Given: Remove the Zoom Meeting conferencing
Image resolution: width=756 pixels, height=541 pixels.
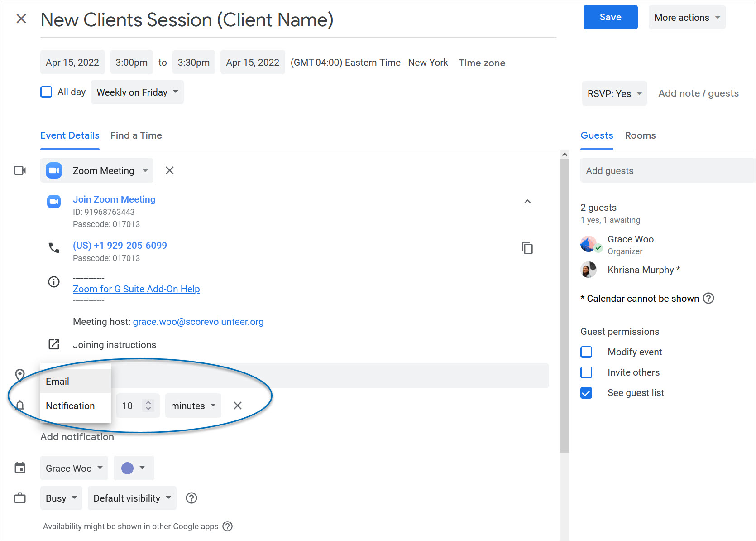Looking at the screenshot, I should coord(169,170).
